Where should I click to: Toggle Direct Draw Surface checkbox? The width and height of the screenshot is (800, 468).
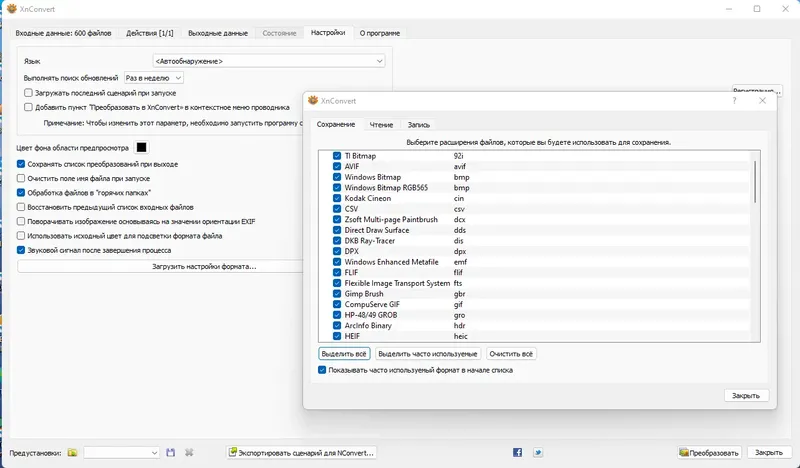coord(337,230)
